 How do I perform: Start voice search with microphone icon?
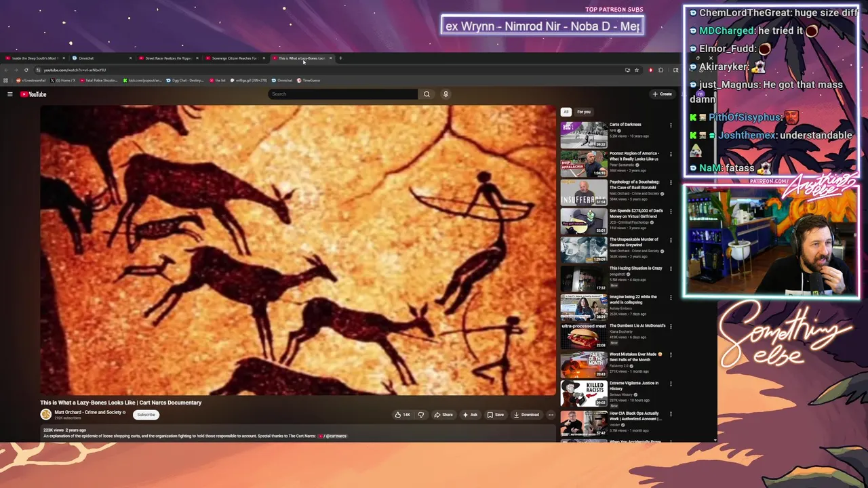click(446, 94)
